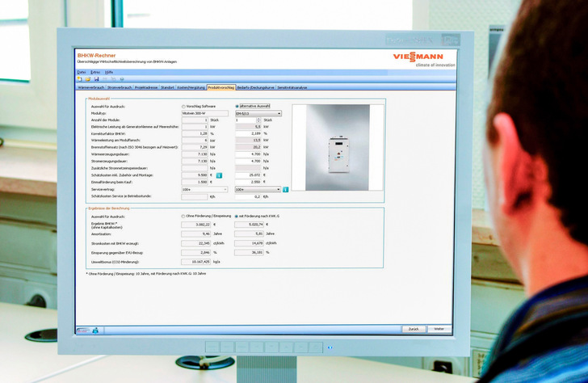The height and width of the screenshot is (383, 588).
Task: Click the Save disk toolbar icon
Action: click(x=96, y=79)
